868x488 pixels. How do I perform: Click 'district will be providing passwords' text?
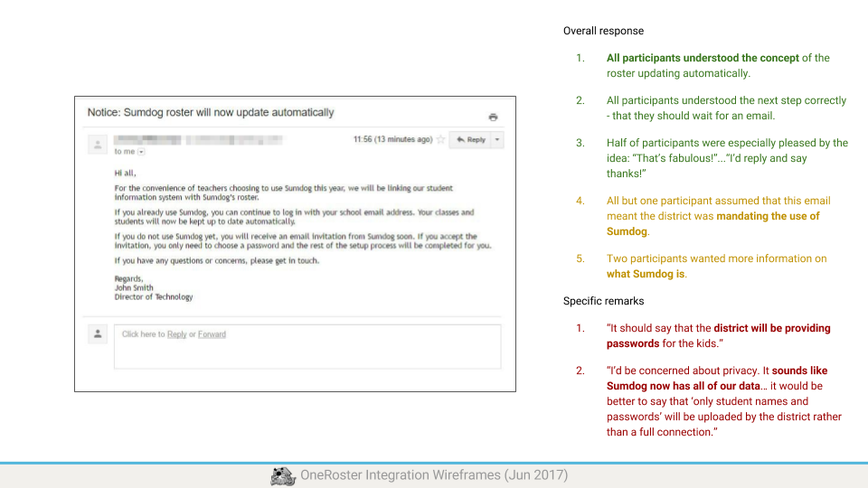click(x=719, y=336)
